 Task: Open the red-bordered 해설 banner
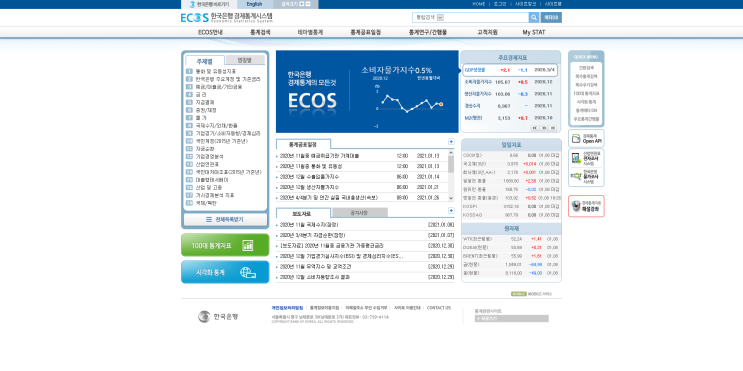point(586,206)
